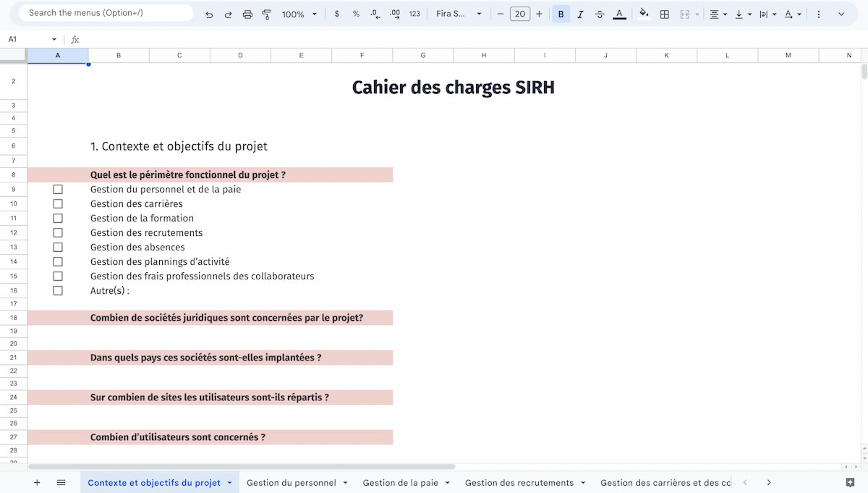This screenshot has width=868, height=493.
Task: Add a new sheet with plus icon
Action: (37, 482)
